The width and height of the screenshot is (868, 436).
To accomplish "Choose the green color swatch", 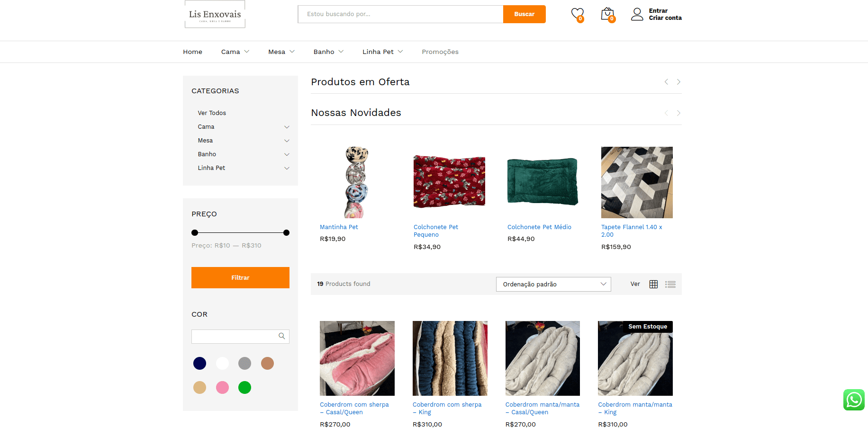I will [244, 387].
